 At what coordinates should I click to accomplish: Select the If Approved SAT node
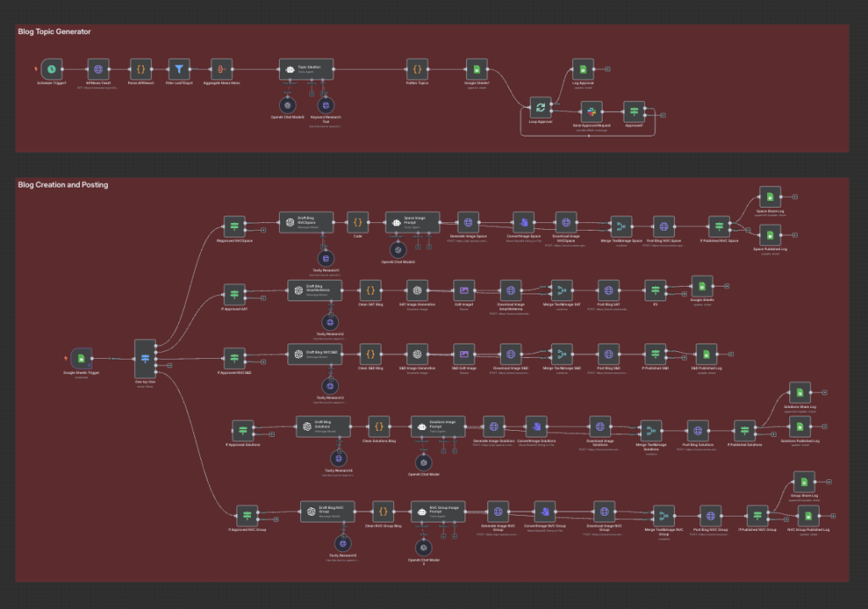point(234,295)
